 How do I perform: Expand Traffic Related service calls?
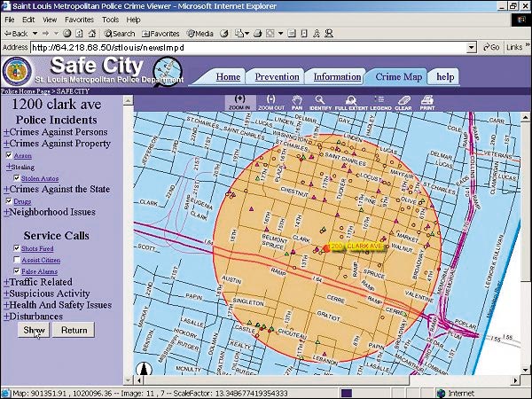click(6, 282)
